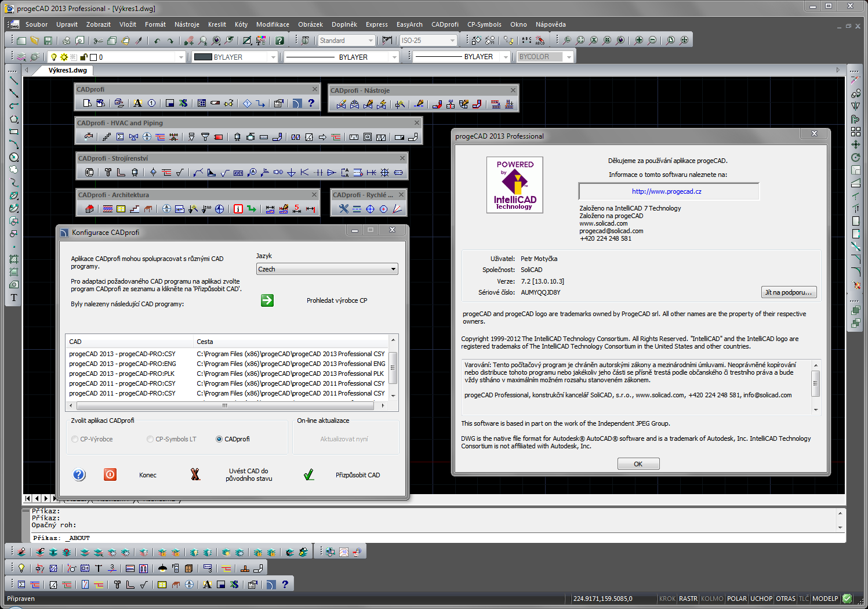Select the Rectangle draw tool
This screenshot has width=868, height=609.
click(14, 132)
